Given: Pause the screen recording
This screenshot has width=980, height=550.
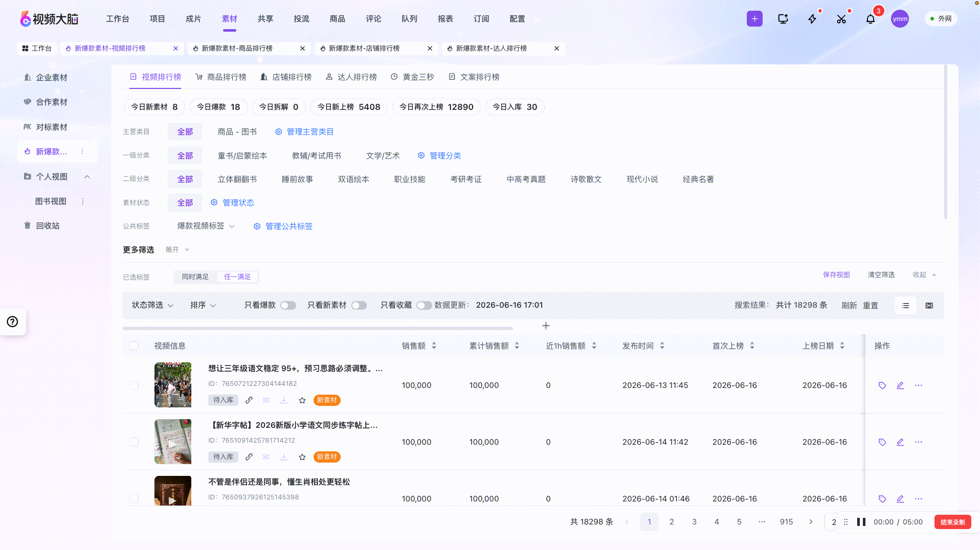Looking at the screenshot, I should coord(861,522).
